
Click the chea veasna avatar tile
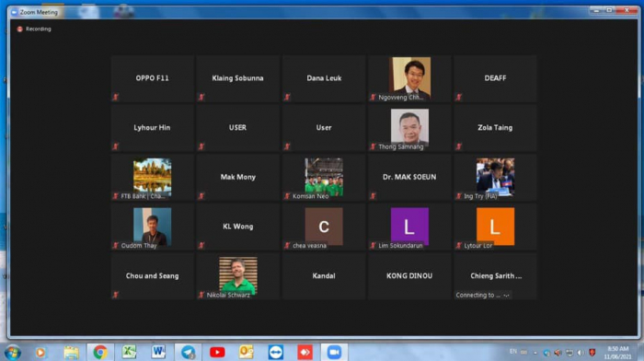[324, 227]
